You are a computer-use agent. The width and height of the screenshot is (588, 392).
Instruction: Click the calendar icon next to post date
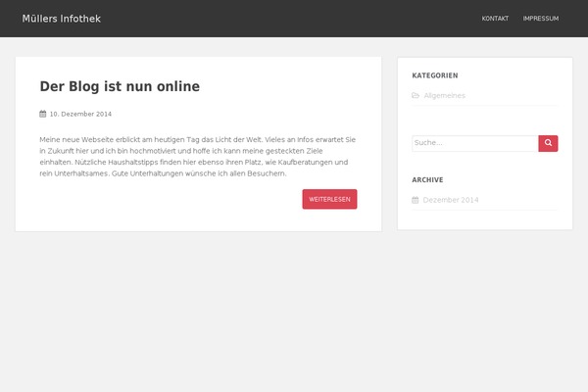[43, 114]
